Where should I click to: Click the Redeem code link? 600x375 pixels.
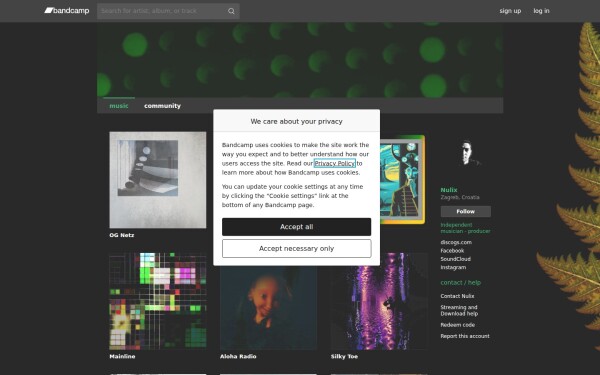[457, 325]
